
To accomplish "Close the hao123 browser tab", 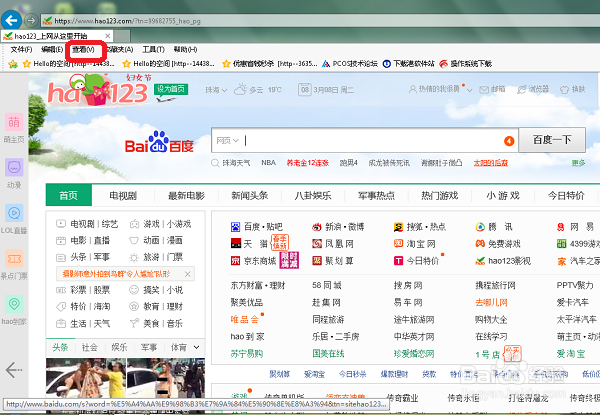I will tap(108, 36).
